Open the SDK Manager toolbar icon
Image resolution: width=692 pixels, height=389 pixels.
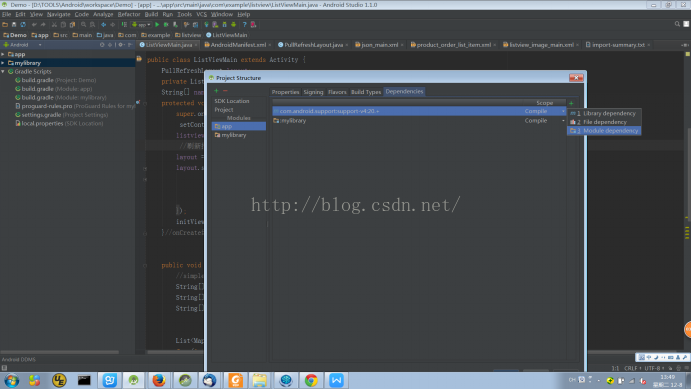(x=224, y=25)
